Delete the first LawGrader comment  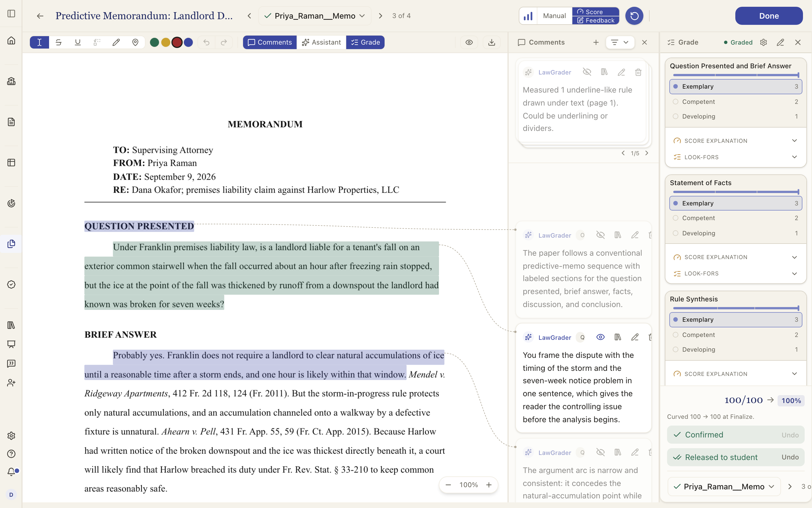pyautogui.click(x=638, y=72)
